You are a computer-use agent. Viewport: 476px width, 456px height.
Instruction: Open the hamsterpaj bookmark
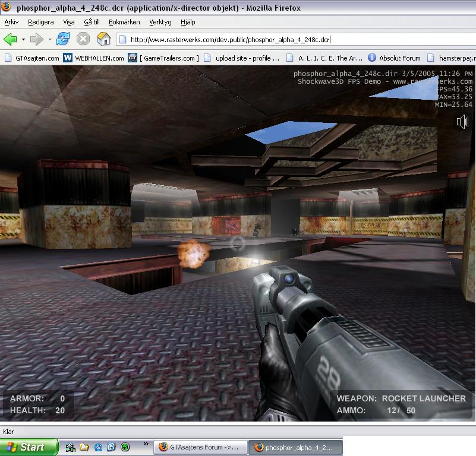point(452,58)
